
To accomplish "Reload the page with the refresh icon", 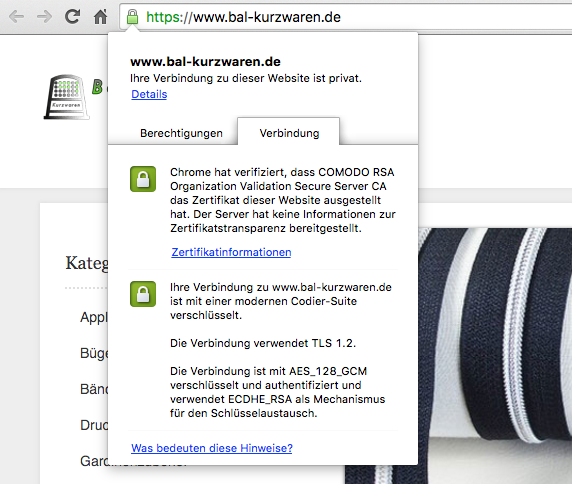I will 72,17.
